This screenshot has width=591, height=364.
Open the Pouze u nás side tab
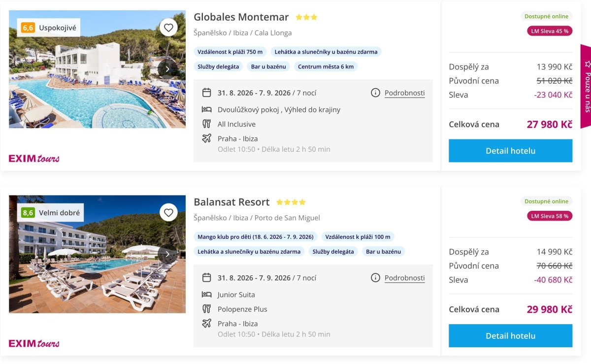(586, 86)
